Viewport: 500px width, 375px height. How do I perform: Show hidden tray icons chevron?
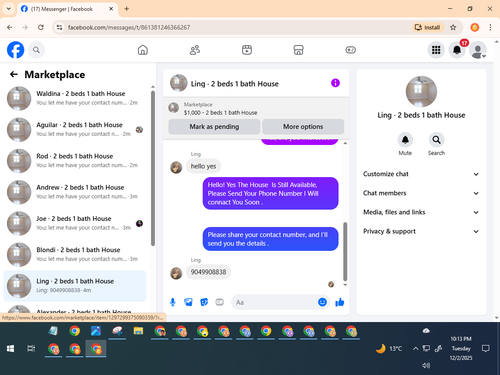(x=415, y=349)
